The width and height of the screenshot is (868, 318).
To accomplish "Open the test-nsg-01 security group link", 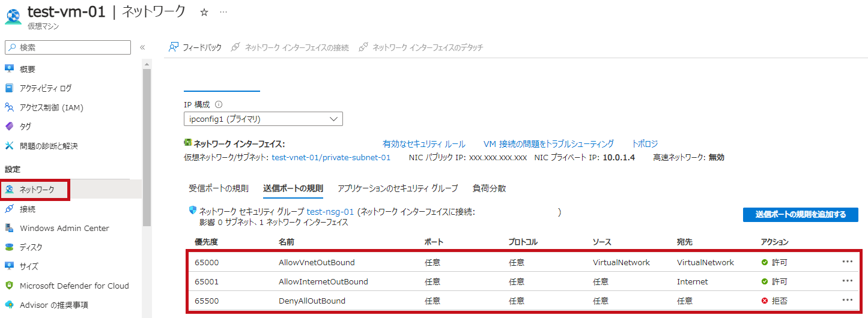I will [x=330, y=212].
